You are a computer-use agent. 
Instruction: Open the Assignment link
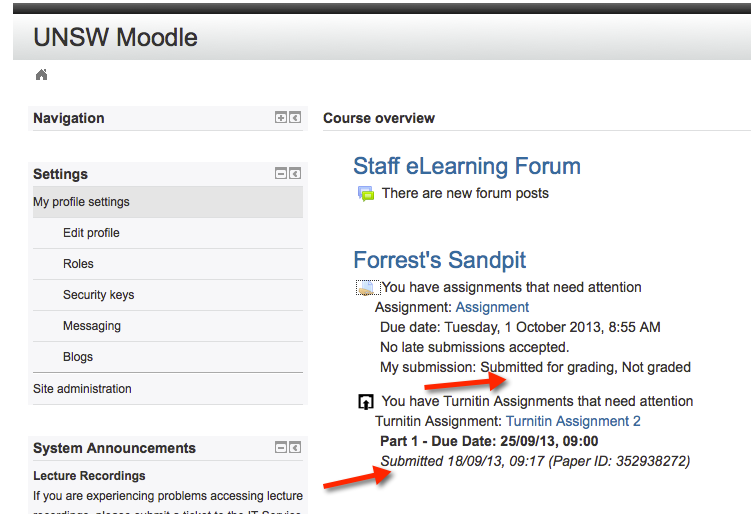pyautogui.click(x=492, y=307)
